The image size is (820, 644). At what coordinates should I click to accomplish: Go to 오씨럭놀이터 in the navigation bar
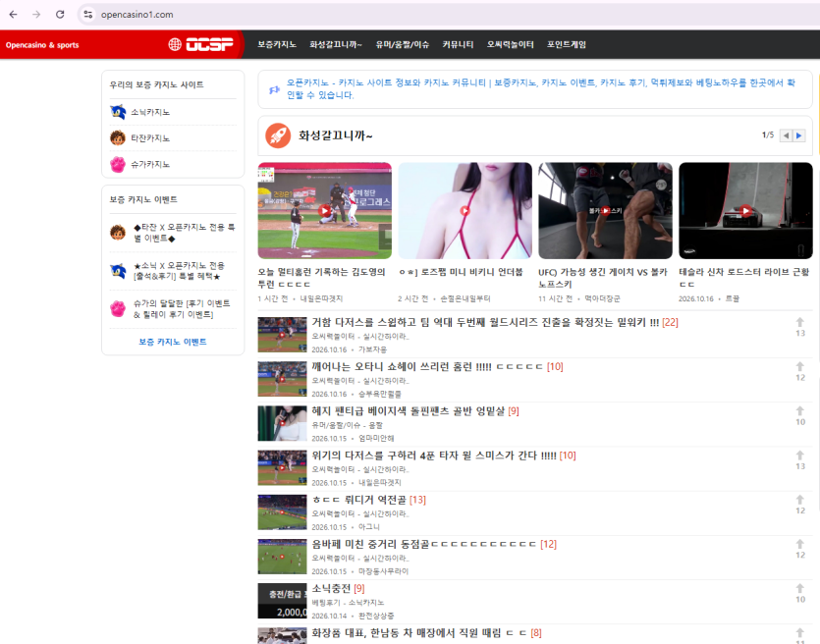click(511, 44)
